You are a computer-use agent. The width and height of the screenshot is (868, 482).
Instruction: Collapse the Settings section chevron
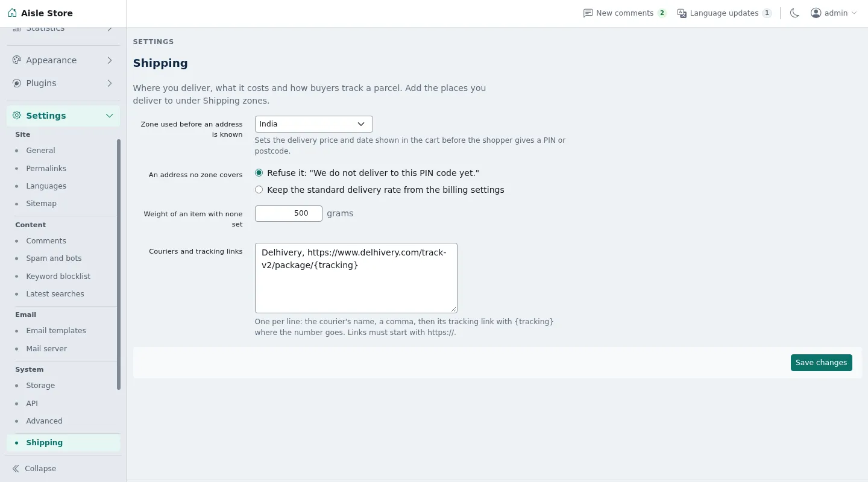110,116
